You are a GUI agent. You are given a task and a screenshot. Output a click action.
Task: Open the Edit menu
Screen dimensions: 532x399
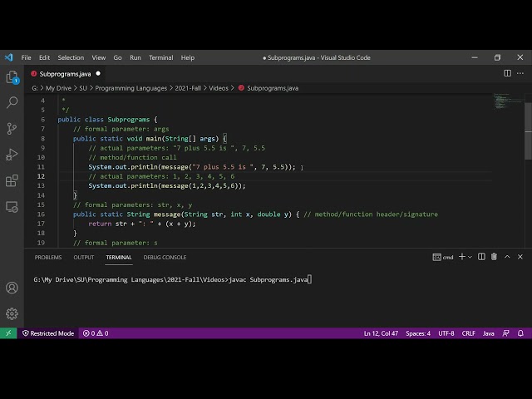pyautogui.click(x=44, y=57)
